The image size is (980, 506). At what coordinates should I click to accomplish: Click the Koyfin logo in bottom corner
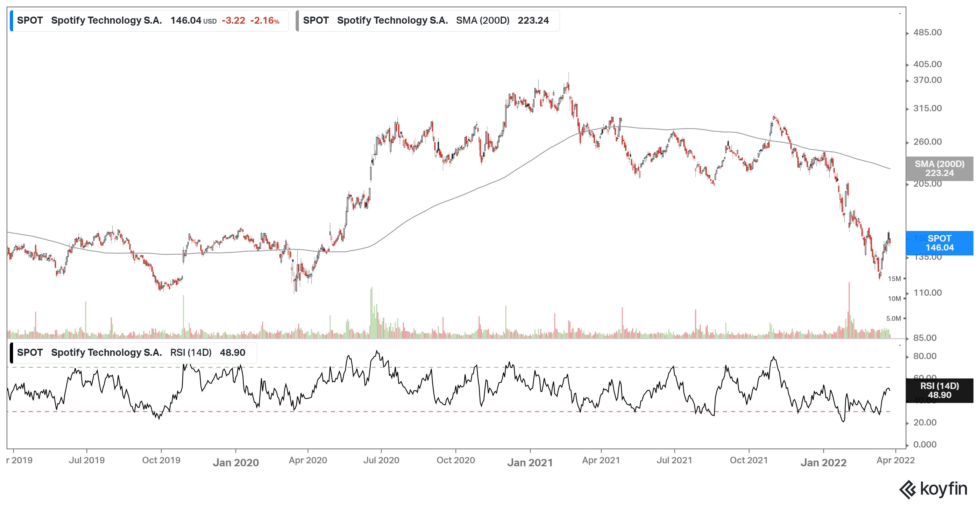tap(933, 489)
